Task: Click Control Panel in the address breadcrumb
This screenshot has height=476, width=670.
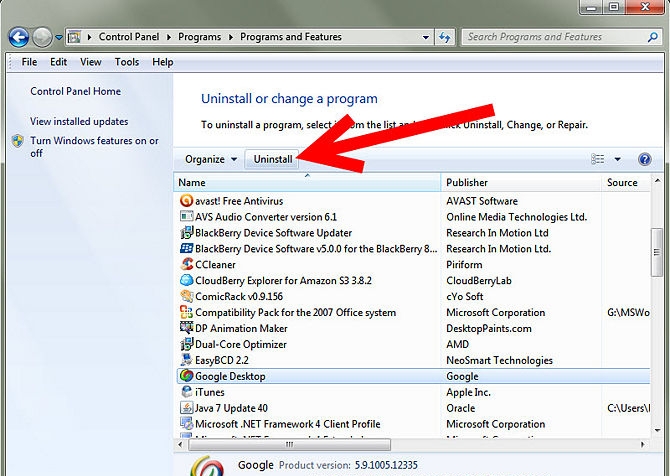Action: (129, 37)
